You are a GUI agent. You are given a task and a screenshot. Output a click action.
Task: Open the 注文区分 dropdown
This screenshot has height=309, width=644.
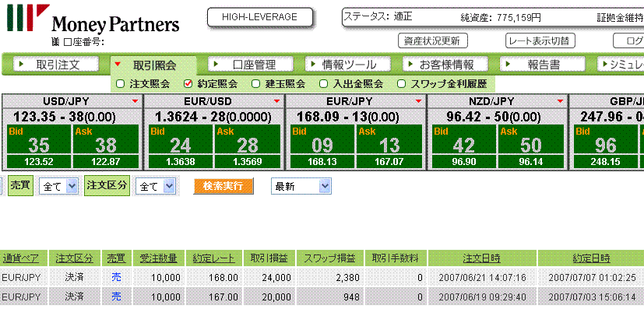(155, 187)
